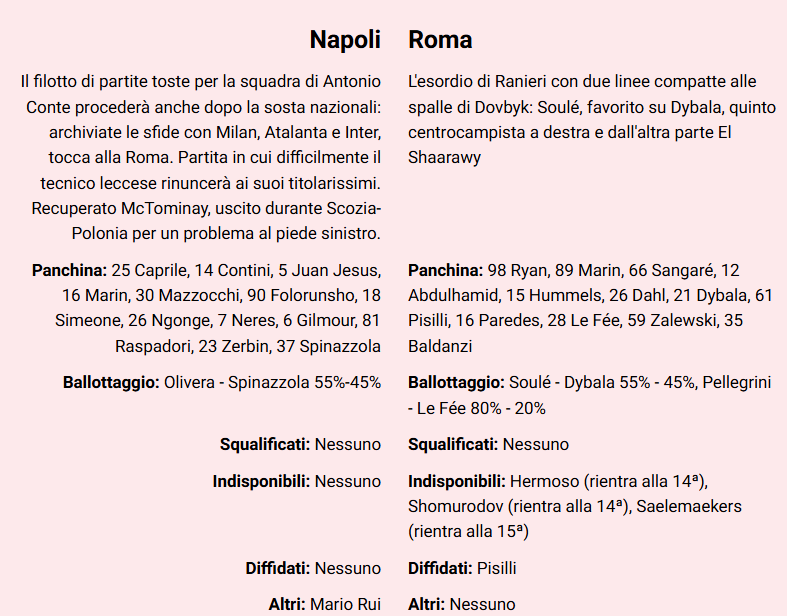Click 25 Caprile on Napoli's bench list
Viewport: 787px width, 616px height.
click(x=144, y=270)
